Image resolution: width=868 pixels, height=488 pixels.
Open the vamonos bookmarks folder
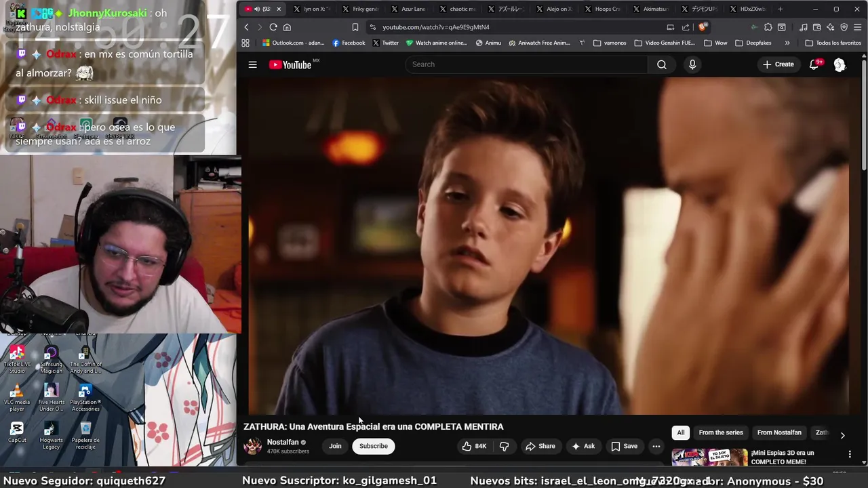click(x=610, y=43)
